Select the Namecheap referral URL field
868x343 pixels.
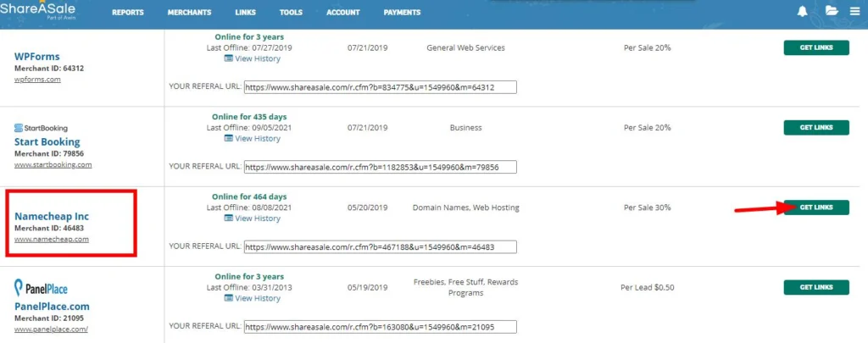(x=381, y=246)
